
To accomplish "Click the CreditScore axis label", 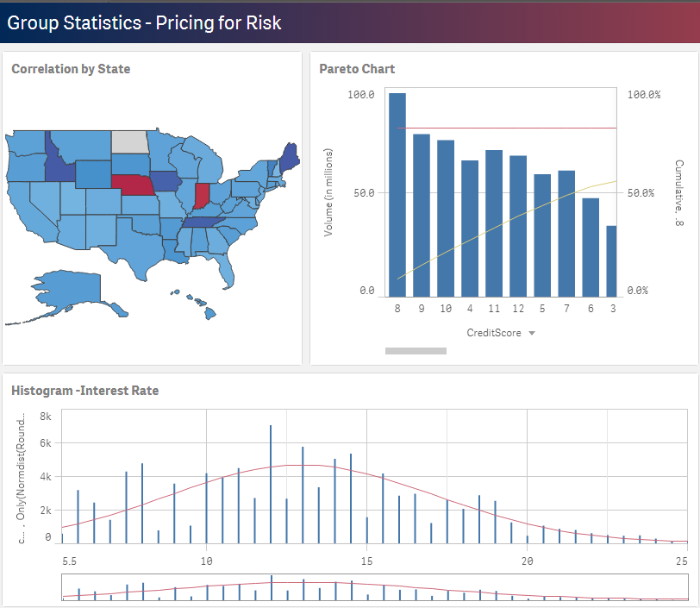I will (495, 333).
